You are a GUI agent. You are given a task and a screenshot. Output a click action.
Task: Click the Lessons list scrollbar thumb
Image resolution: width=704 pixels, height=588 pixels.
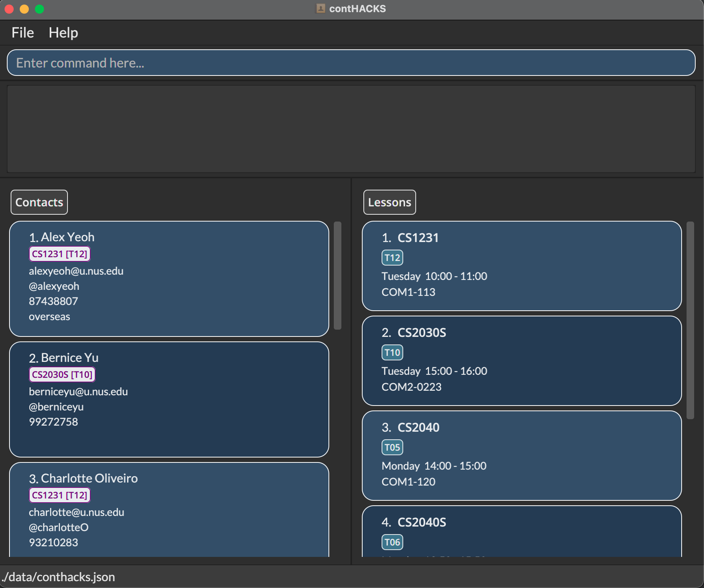coord(690,320)
